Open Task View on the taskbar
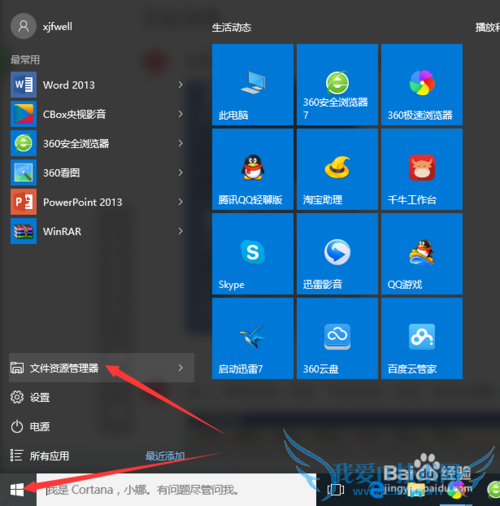The width and height of the screenshot is (500, 506). click(x=335, y=490)
